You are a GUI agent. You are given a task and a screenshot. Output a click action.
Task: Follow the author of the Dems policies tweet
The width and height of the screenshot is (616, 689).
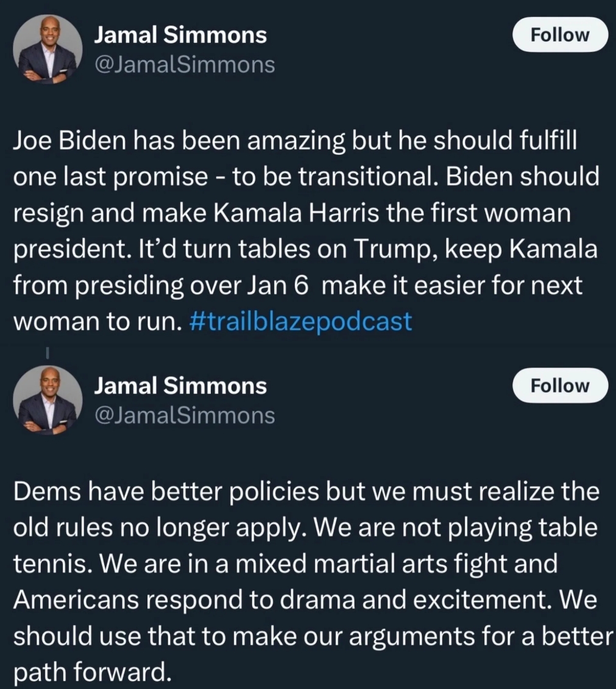[x=560, y=385]
